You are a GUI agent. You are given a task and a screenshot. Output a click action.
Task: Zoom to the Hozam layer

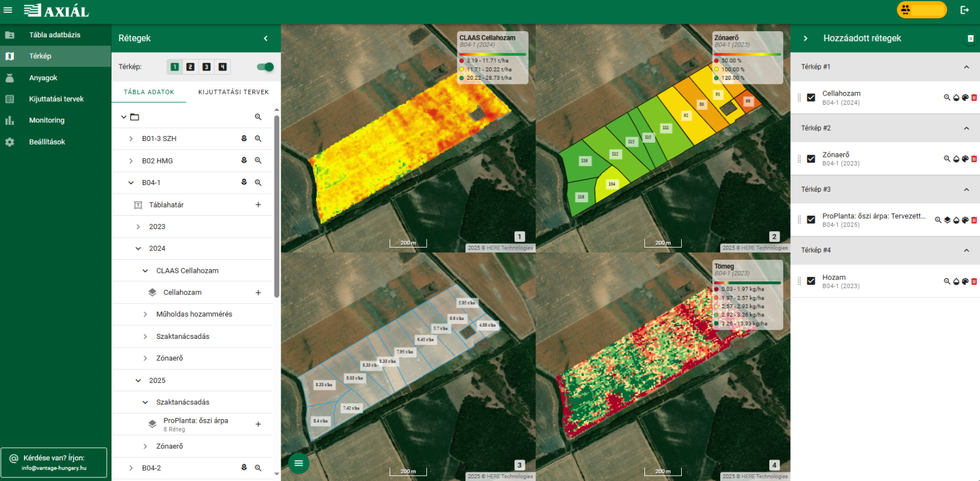947,281
